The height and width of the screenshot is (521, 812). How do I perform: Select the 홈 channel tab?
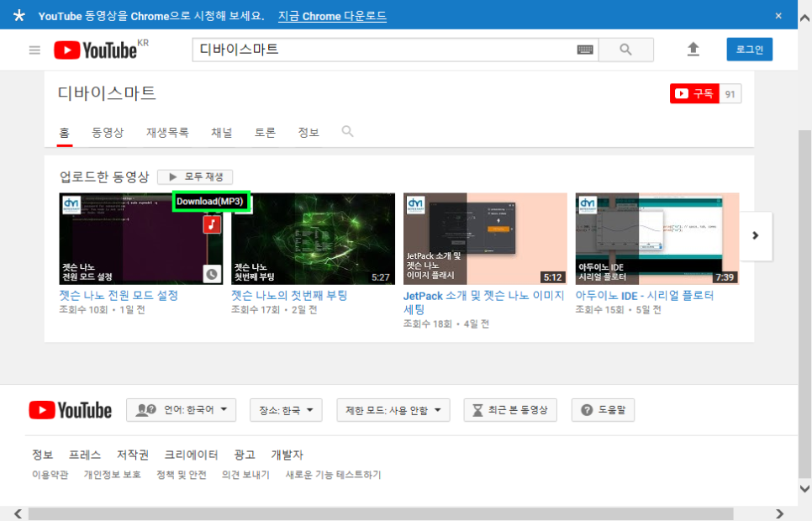[x=64, y=133]
